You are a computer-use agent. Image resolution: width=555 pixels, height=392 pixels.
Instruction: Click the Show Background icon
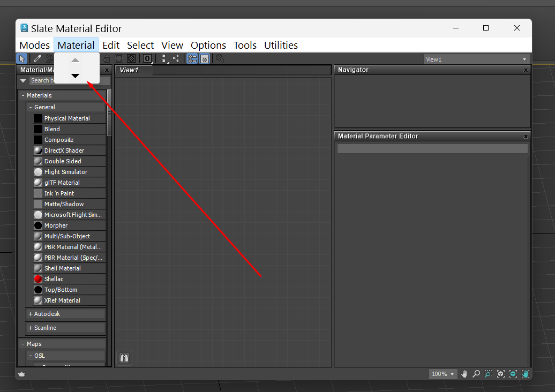coord(132,58)
